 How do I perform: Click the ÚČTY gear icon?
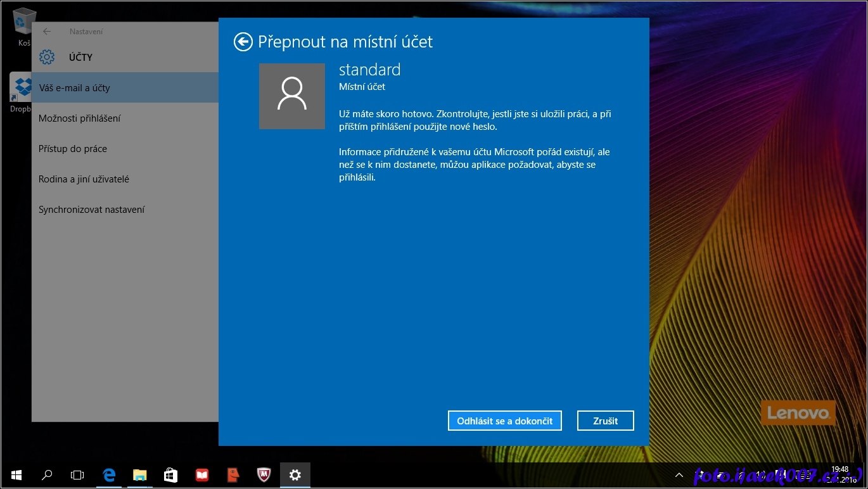point(47,57)
